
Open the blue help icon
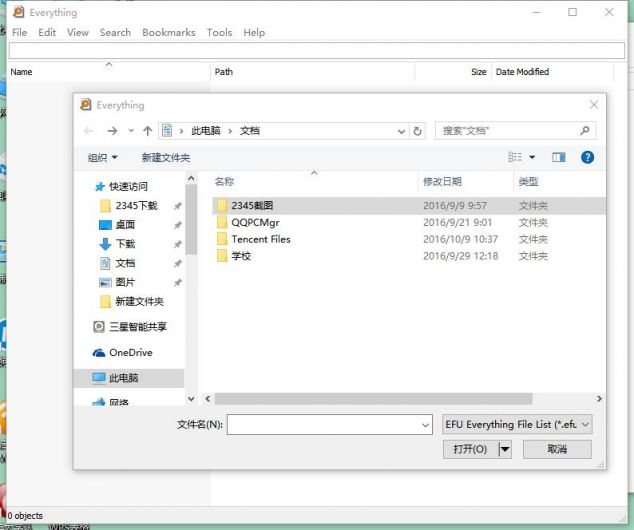[x=587, y=157]
